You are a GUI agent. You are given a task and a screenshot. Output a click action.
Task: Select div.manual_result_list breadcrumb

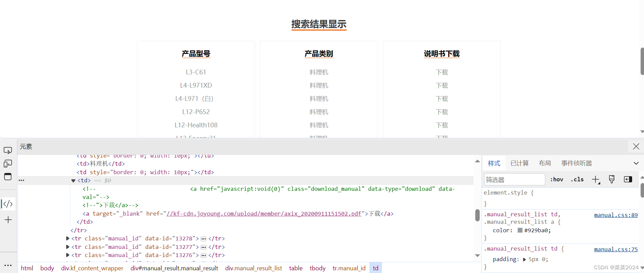[x=254, y=268]
